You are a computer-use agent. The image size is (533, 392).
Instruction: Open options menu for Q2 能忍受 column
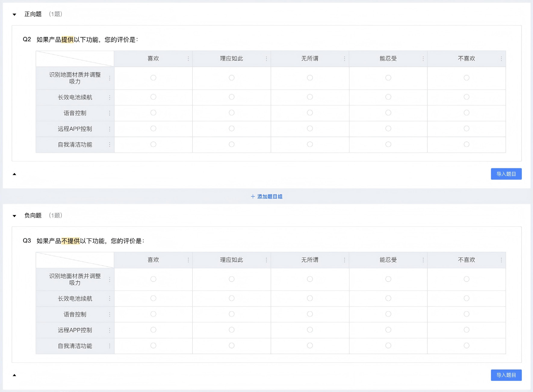pyautogui.click(x=423, y=59)
